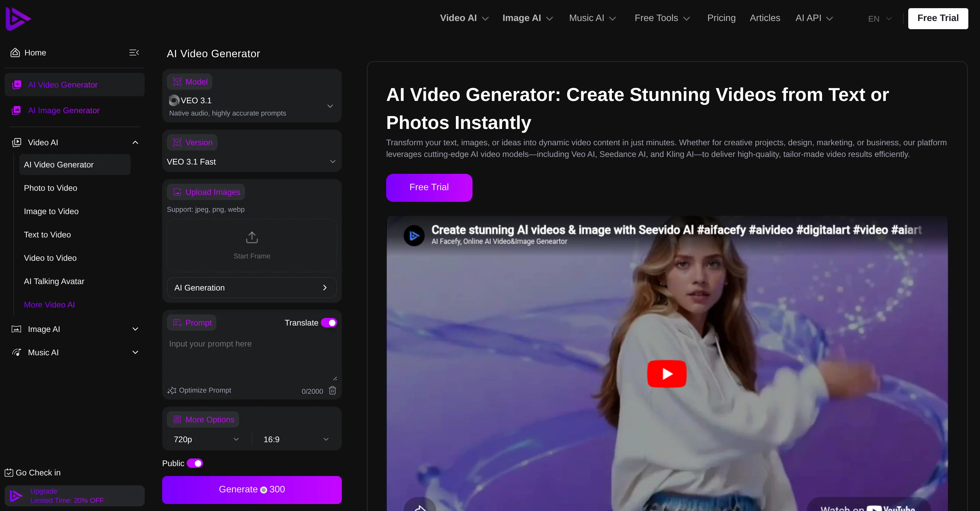980x511 pixels.
Task: Click AI Image Generator sidebar icon
Action: point(16,110)
